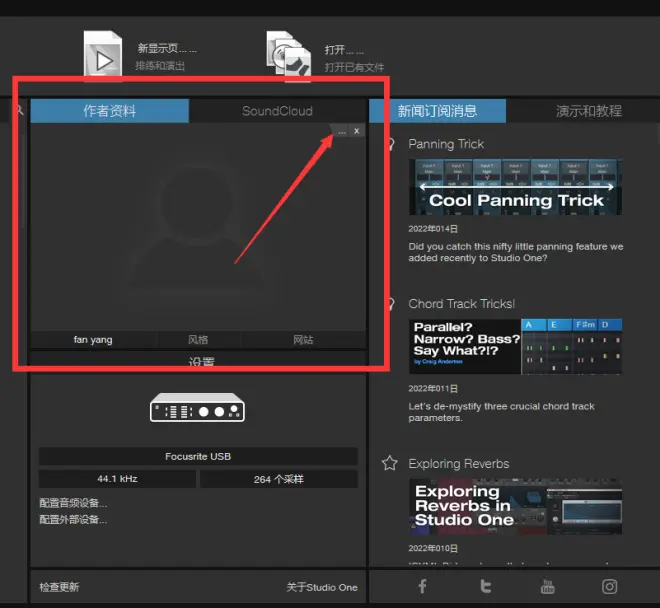Open the Facebook link icon
Screen dimensions: 660x608
point(422,586)
